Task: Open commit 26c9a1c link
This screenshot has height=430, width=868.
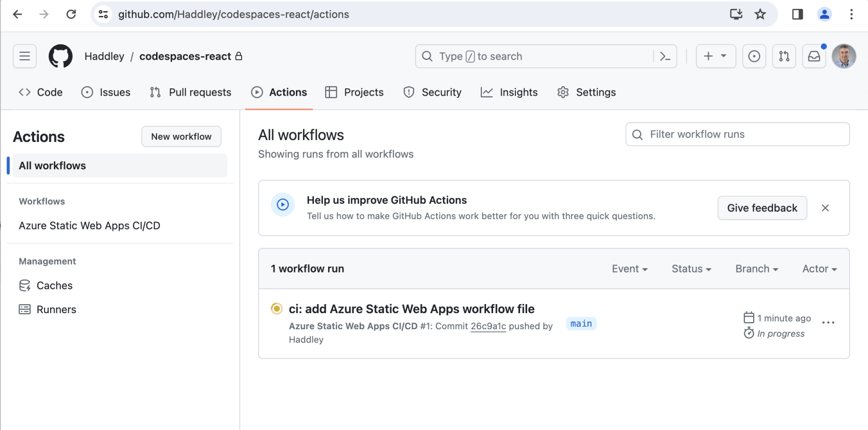Action: click(x=488, y=326)
